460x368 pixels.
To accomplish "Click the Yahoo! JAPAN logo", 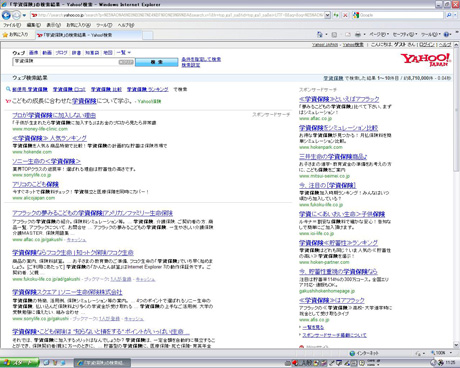I will point(426,60).
